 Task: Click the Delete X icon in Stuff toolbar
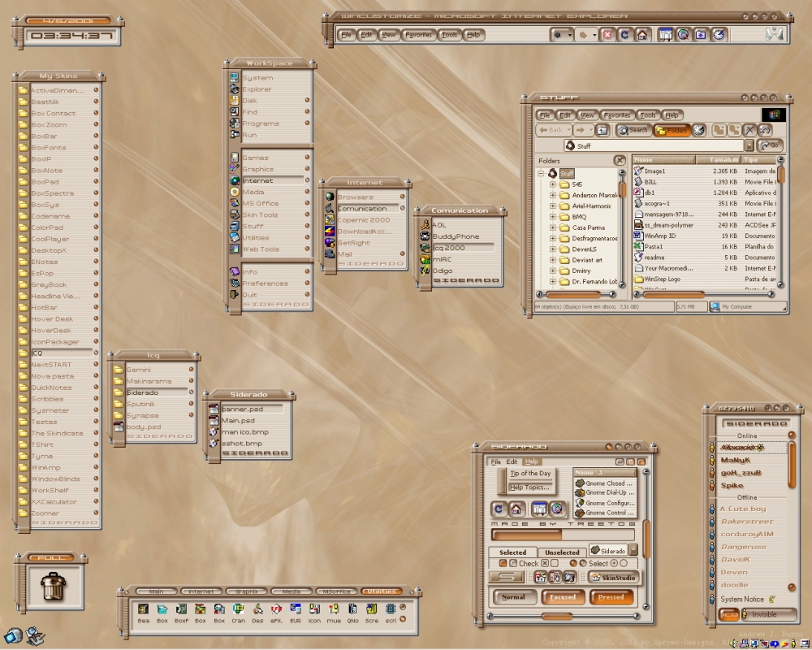click(749, 130)
